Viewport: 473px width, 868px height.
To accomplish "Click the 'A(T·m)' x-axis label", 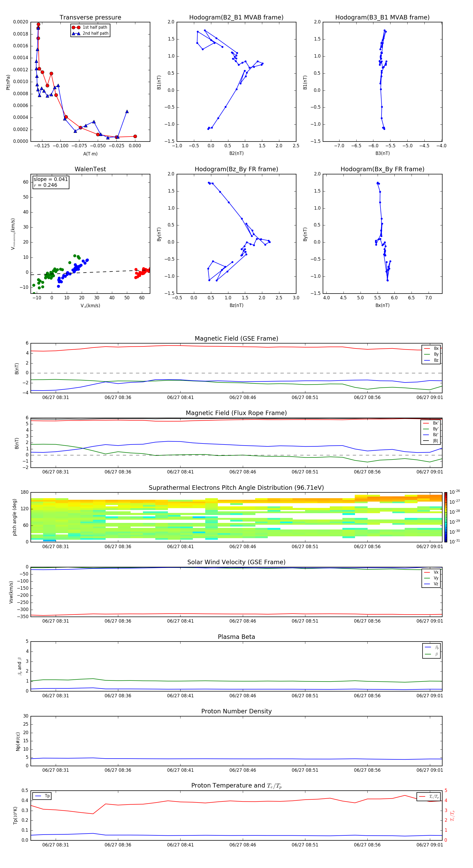I will pyautogui.click(x=90, y=154).
